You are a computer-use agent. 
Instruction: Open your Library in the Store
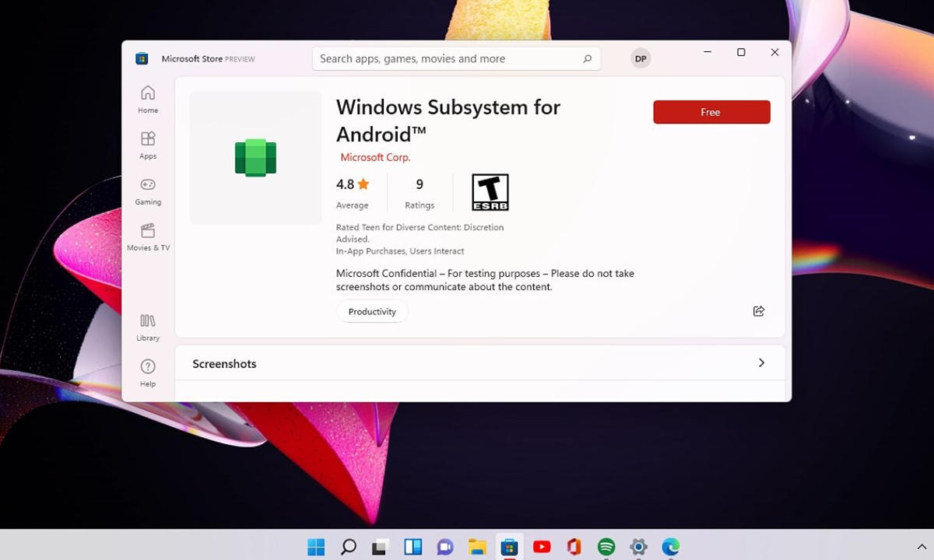(147, 326)
